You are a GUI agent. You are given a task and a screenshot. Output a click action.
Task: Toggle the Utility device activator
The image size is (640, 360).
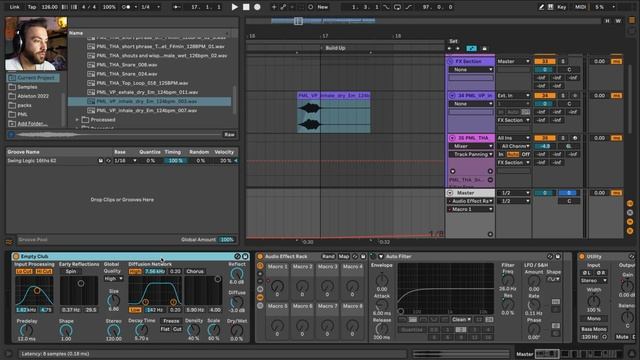pos(582,256)
